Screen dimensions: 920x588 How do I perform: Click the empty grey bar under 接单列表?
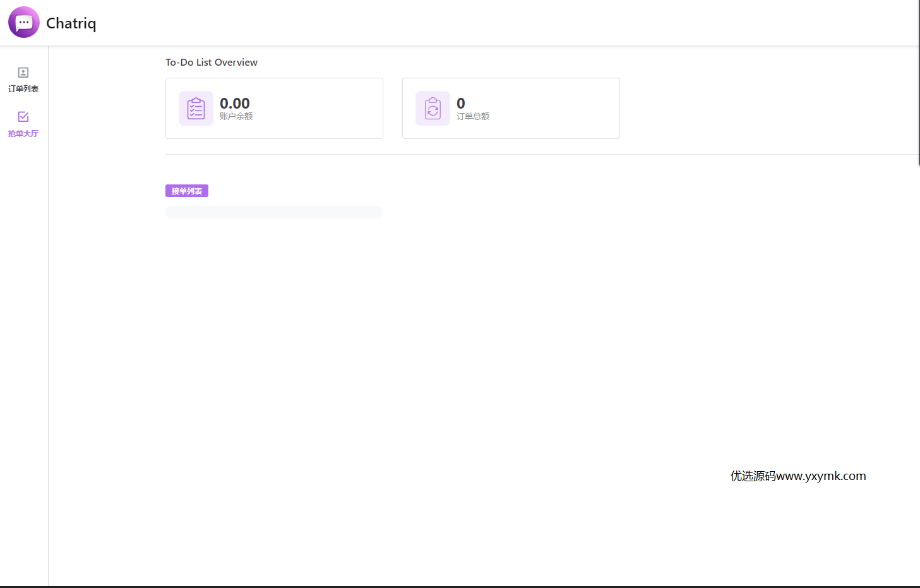(274, 212)
